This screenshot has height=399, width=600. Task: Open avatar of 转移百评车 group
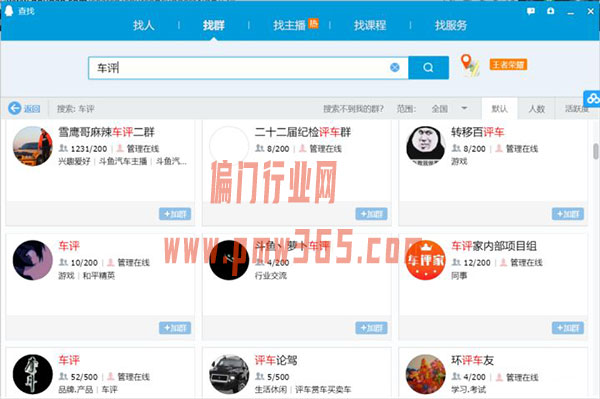(425, 146)
